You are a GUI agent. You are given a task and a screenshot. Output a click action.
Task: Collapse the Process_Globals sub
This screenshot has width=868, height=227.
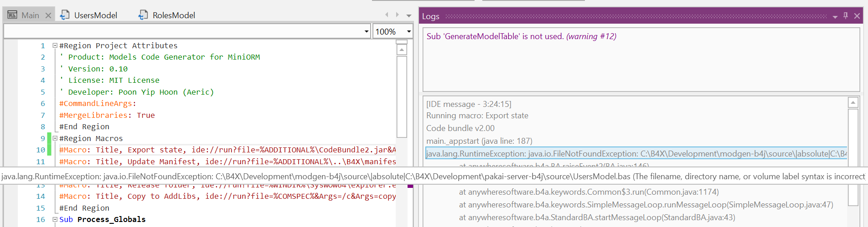coord(55,219)
